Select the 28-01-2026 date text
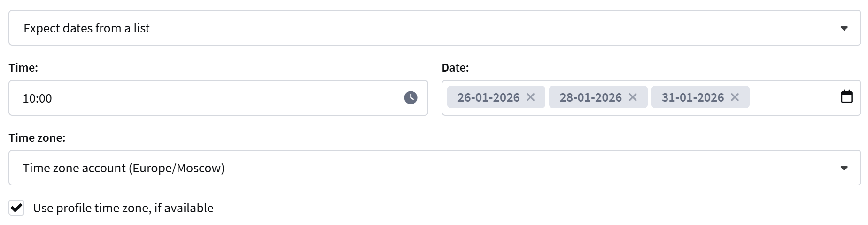This screenshot has height=225, width=868. 590,97
